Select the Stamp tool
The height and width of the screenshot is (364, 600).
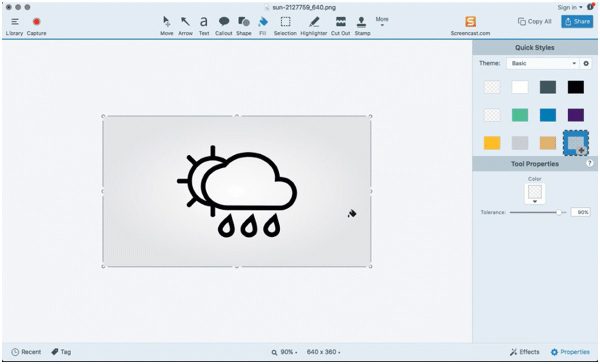coord(362,26)
